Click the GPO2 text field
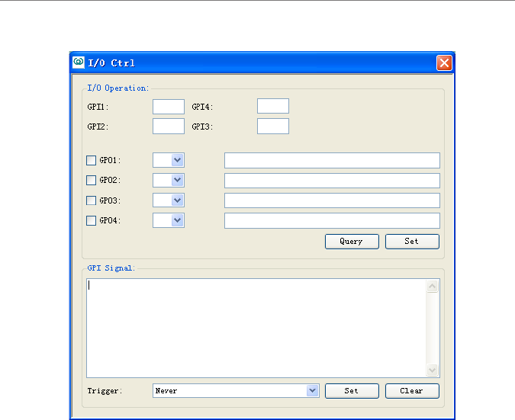 pos(332,181)
